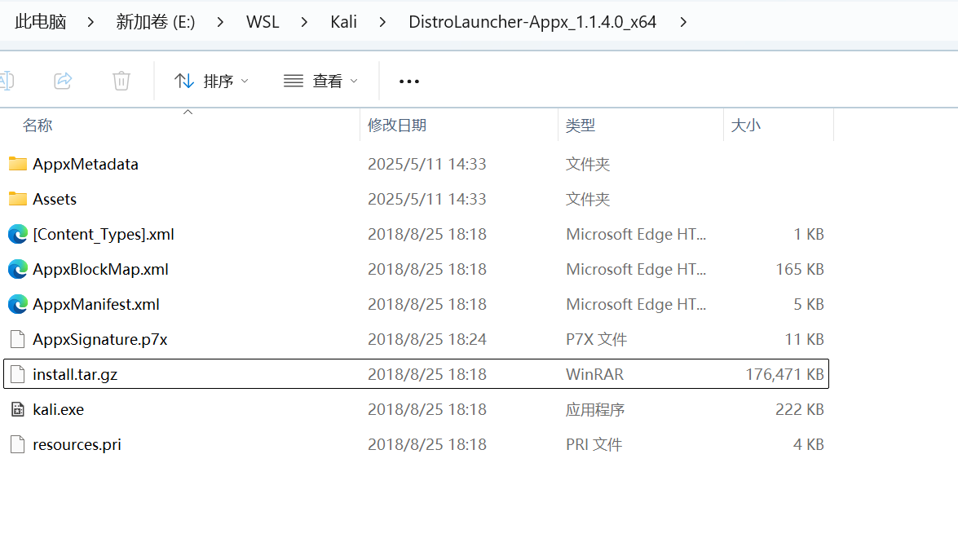Select AppxManifest.xml file name
The width and height of the screenshot is (958, 560).
pos(96,304)
